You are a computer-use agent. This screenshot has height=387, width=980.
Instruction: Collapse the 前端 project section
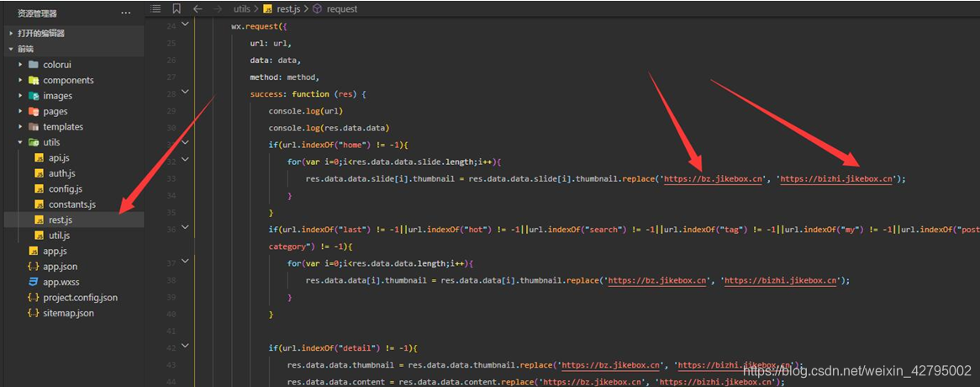click(x=11, y=49)
